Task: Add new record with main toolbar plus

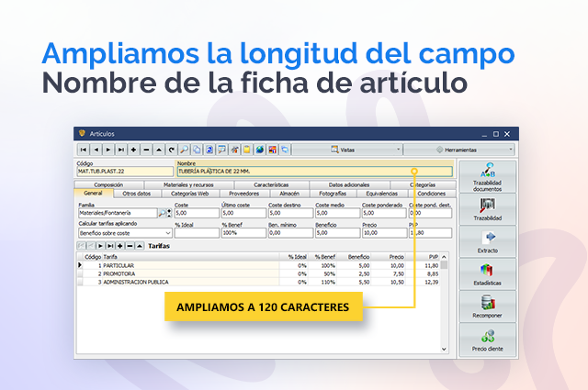Action: [133, 149]
